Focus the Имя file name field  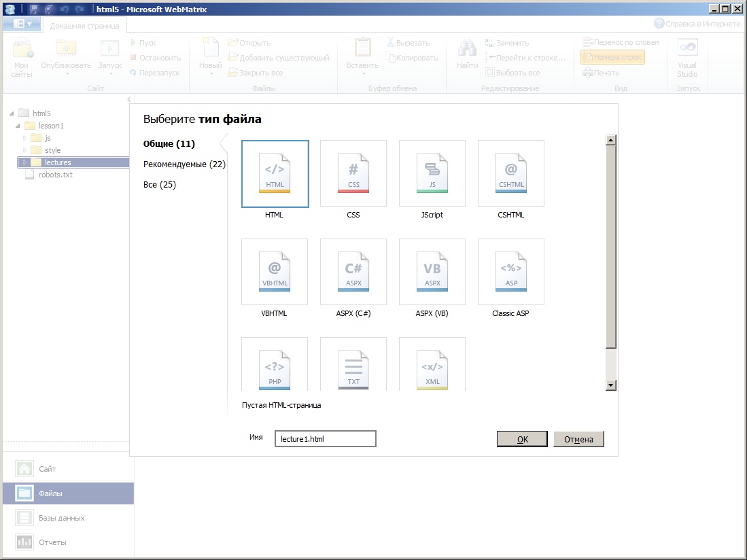click(326, 438)
